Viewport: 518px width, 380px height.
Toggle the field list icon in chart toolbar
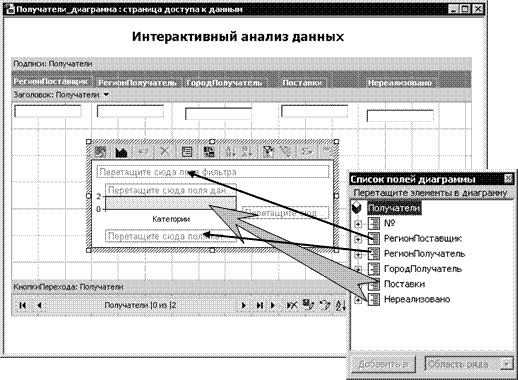(x=187, y=152)
